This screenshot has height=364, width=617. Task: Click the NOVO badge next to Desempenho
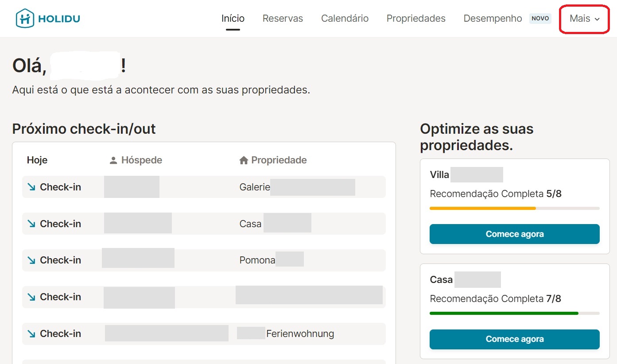point(540,19)
